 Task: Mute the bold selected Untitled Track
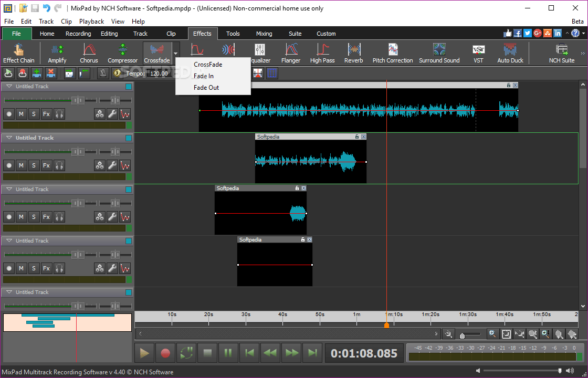pos(22,165)
